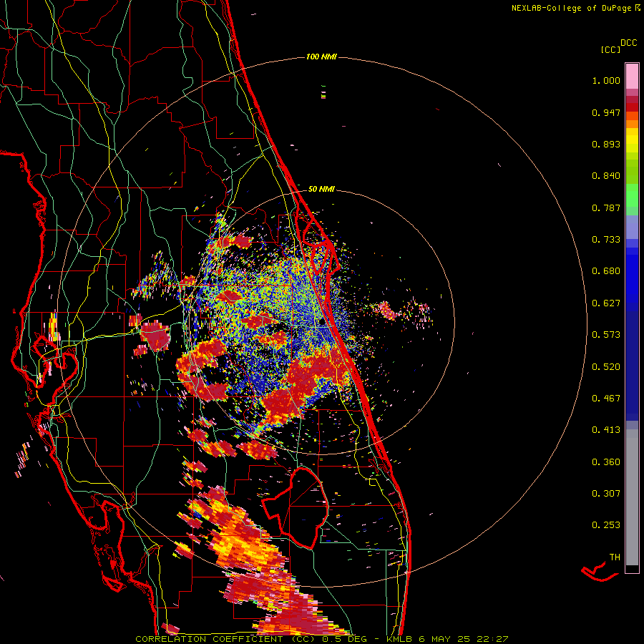Select the 0.947 legend value
This screenshot has height=644, width=644.
pyautogui.click(x=606, y=112)
